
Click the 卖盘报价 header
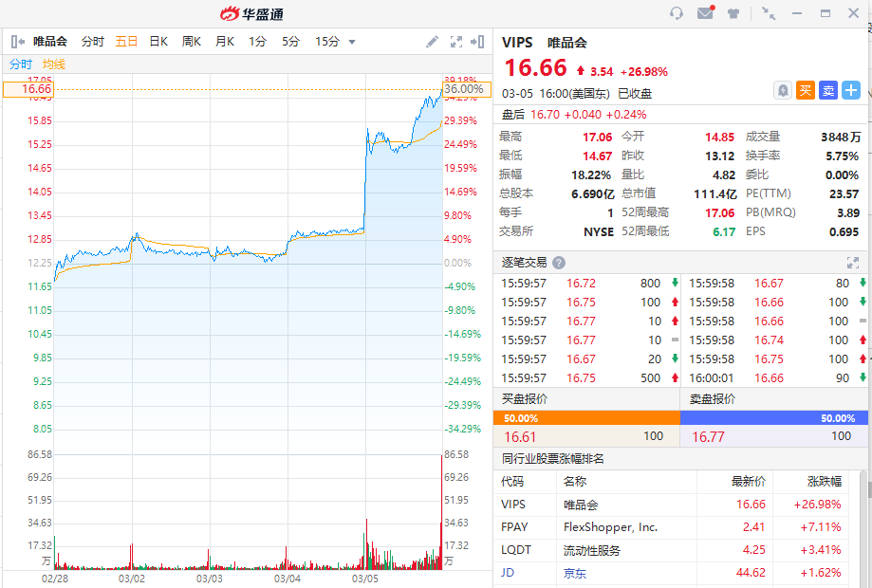tap(713, 398)
